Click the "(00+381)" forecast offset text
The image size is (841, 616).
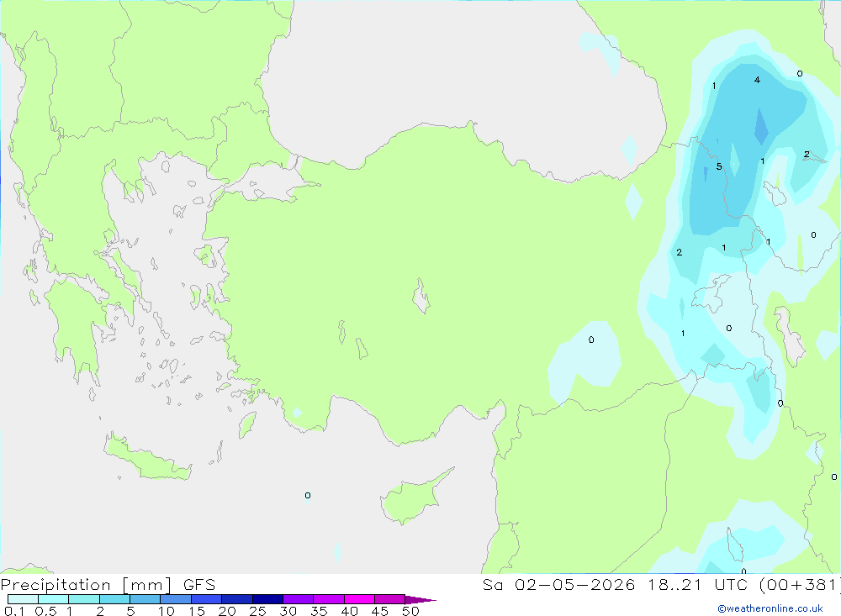click(799, 585)
